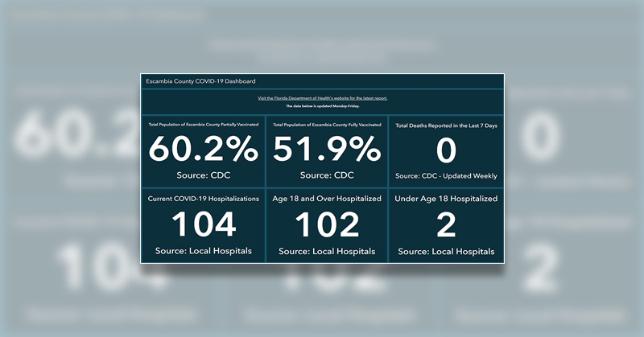This screenshot has width=644, height=337.
Task: Click the 'Under Age 18 Hospitalized' heading
Action: pyautogui.click(x=446, y=199)
